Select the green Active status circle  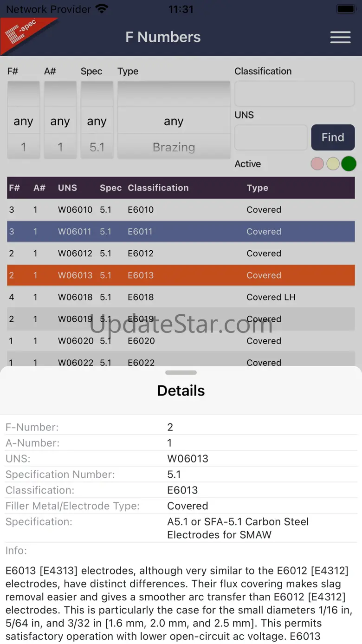point(349,164)
